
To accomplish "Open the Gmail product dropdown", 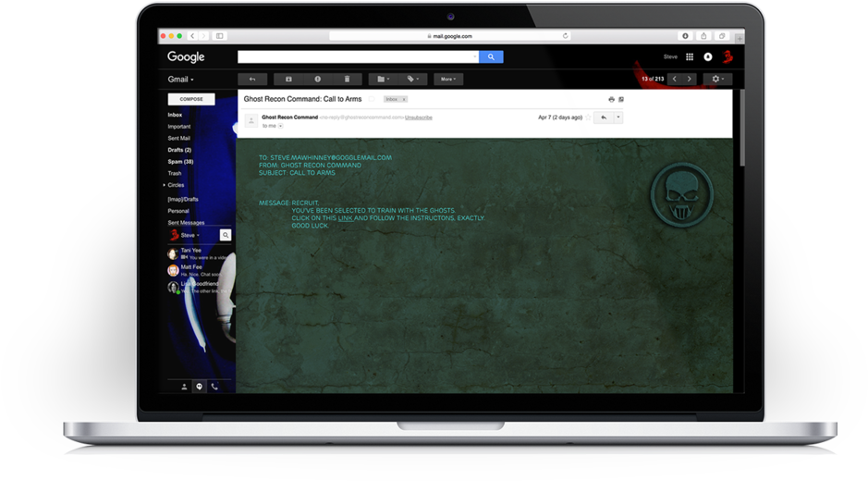I will [180, 80].
